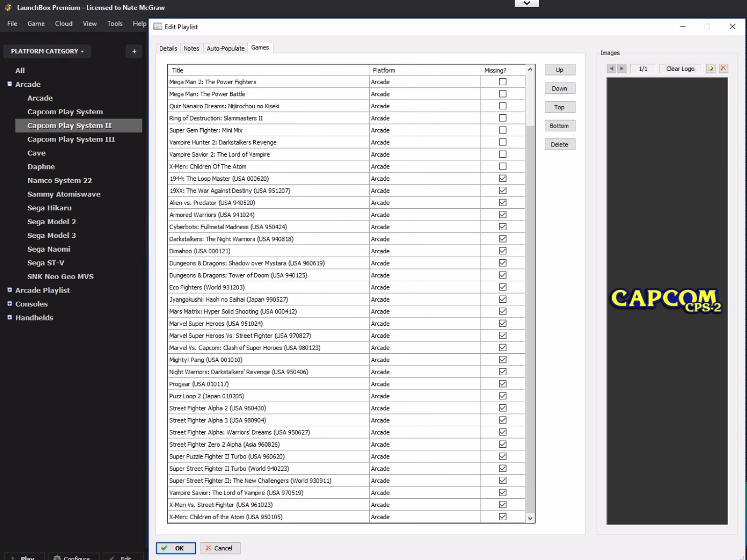Viewport: 747px width, 560px height.
Task: Click the Up button
Action: [x=560, y=70]
